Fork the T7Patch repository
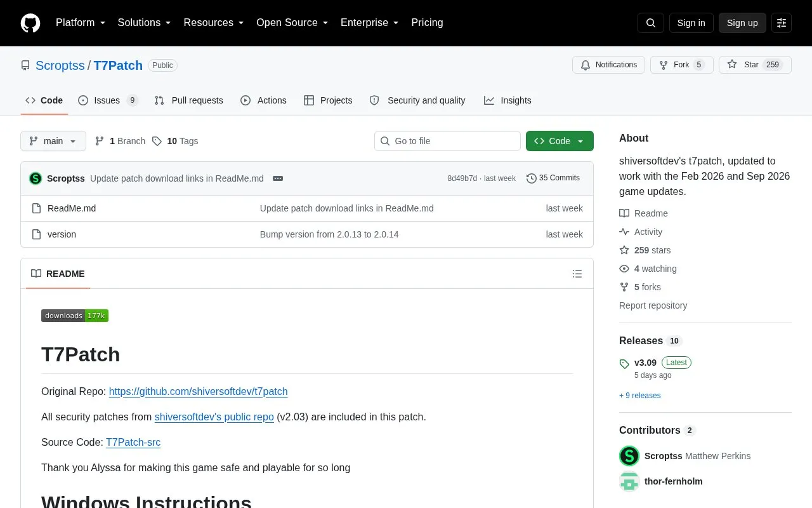This screenshot has width=812, height=508. [682, 65]
